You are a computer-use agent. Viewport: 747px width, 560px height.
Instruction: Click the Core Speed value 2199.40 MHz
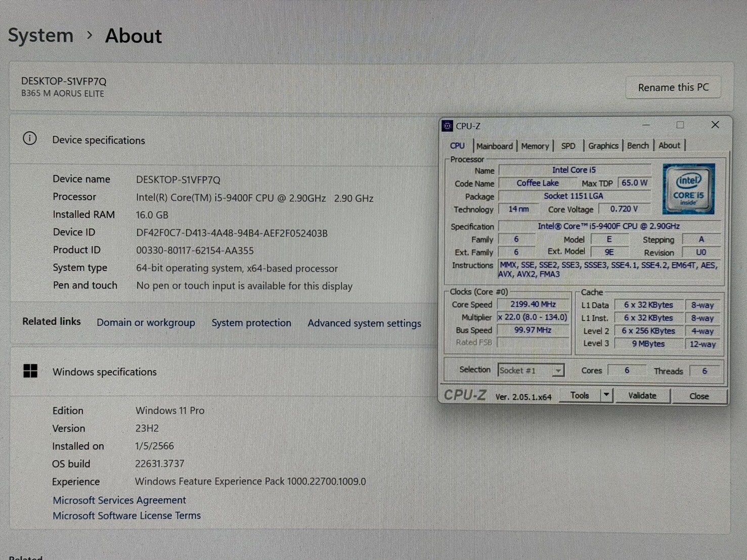(x=533, y=304)
